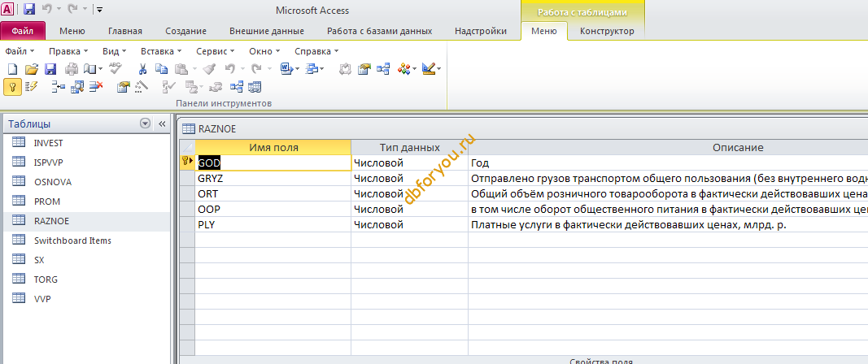Open Print Preview icon

89,69
